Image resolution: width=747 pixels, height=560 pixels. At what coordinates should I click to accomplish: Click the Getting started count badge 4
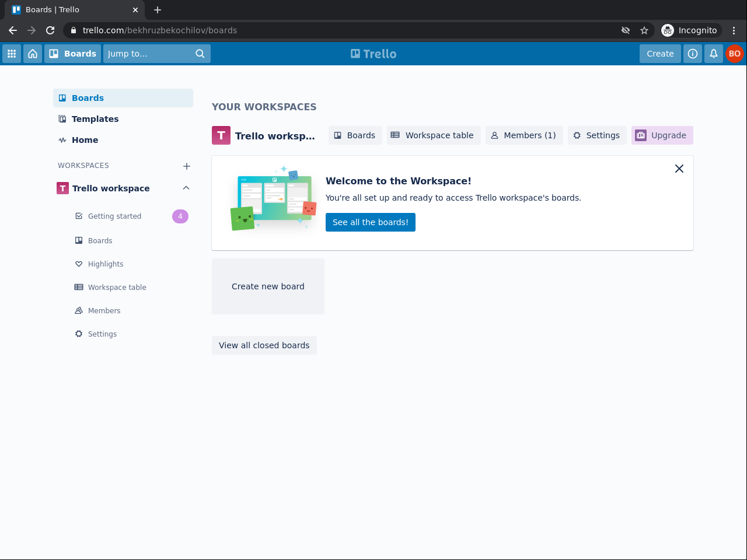180,216
